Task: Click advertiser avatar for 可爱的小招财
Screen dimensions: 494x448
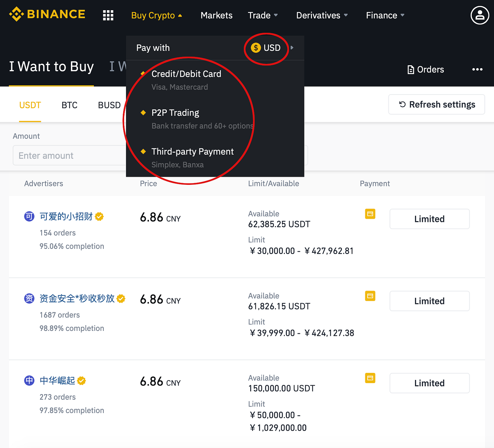Action: click(29, 216)
